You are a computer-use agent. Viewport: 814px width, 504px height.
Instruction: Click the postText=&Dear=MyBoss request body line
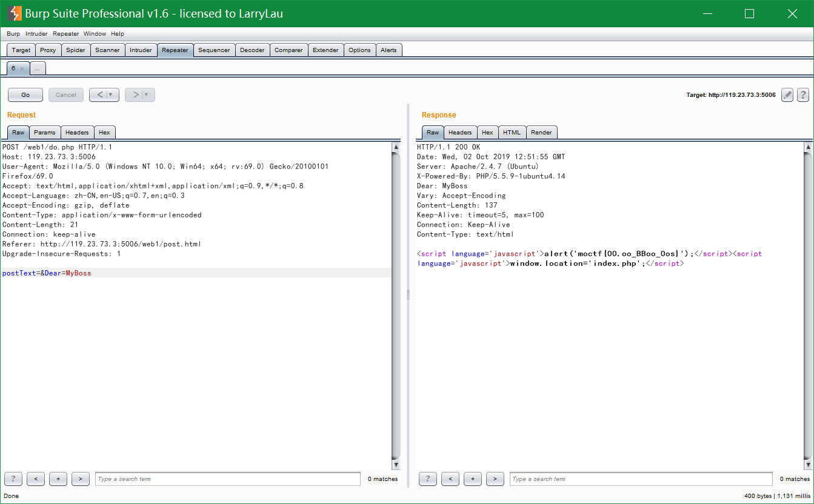47,273
